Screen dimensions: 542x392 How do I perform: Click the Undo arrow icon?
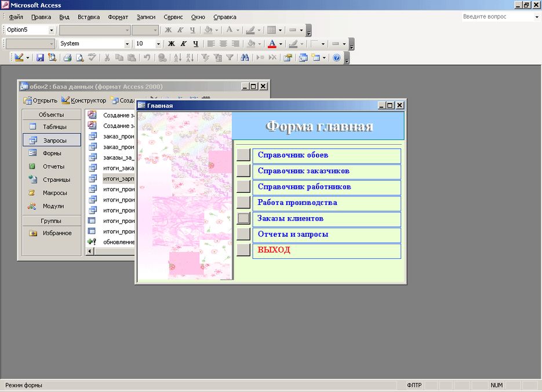click(x=147, y=58)
